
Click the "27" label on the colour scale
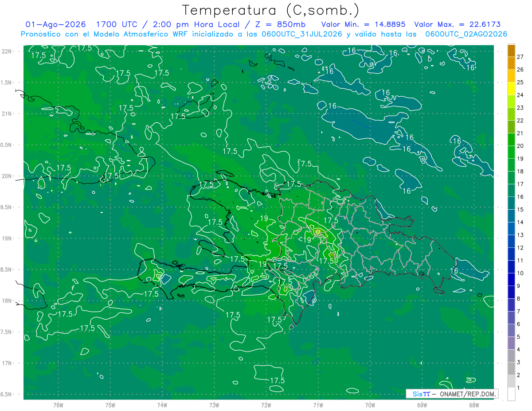pos(520,57)
